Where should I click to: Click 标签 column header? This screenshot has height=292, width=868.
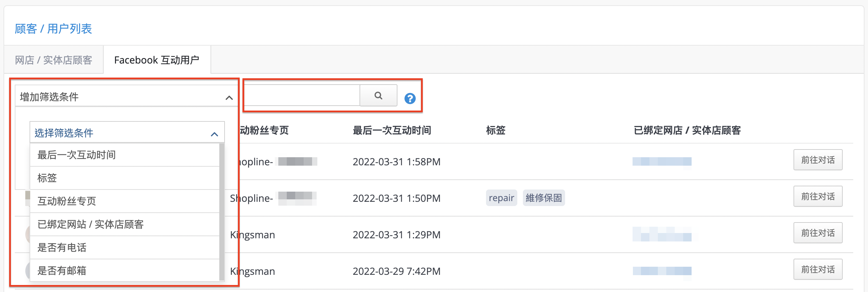[495, 131]
